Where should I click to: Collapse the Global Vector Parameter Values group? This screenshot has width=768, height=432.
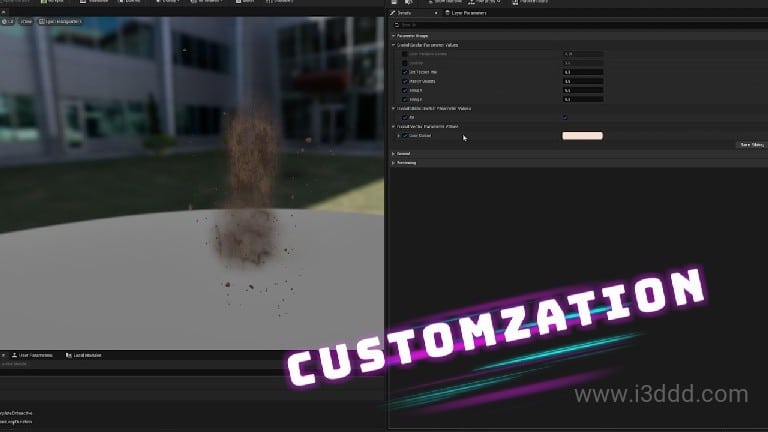393,126
